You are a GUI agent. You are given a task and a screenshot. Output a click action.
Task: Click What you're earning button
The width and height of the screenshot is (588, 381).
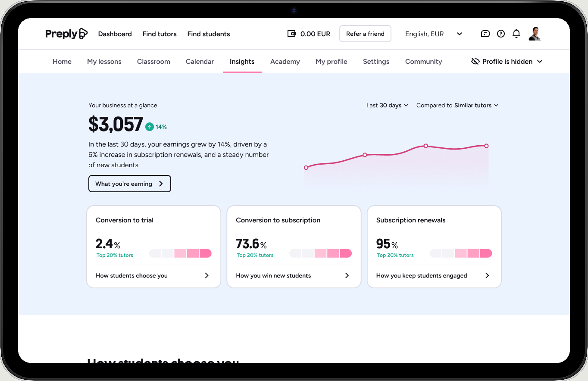tap(130, 184)
